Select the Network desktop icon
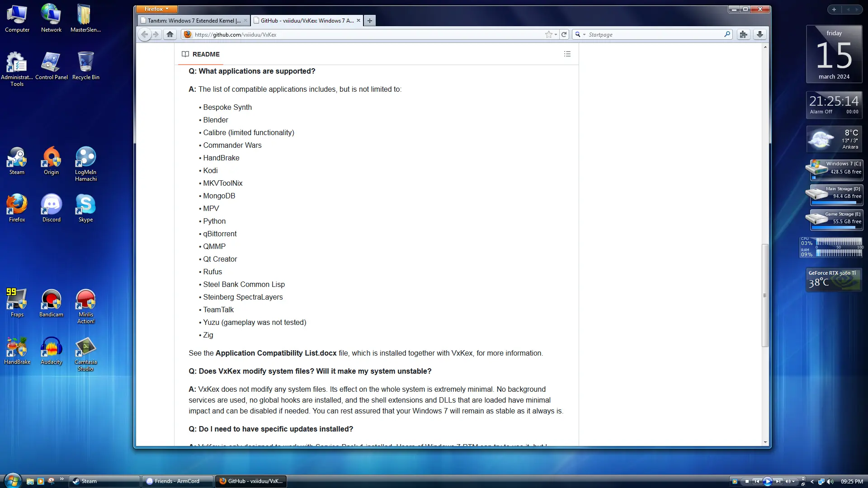The image size is (868, 488). pyautogui.click(x=51, y=18)
